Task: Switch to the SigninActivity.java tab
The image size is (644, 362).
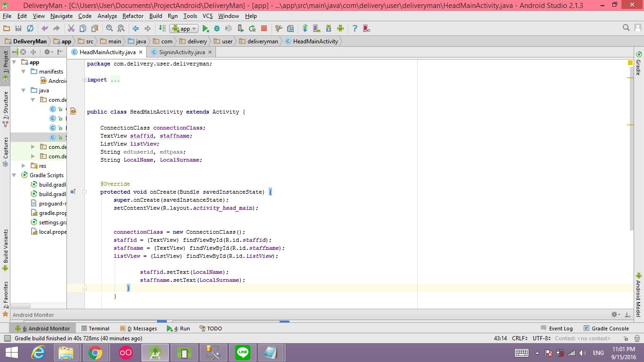Action: point(182,52)
